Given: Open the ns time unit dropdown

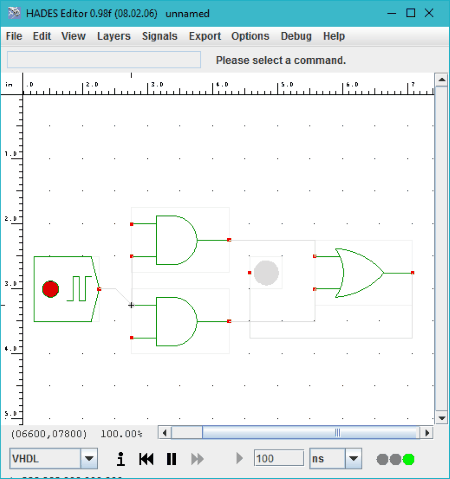Looking at the screenshot, I should (353, 459).
